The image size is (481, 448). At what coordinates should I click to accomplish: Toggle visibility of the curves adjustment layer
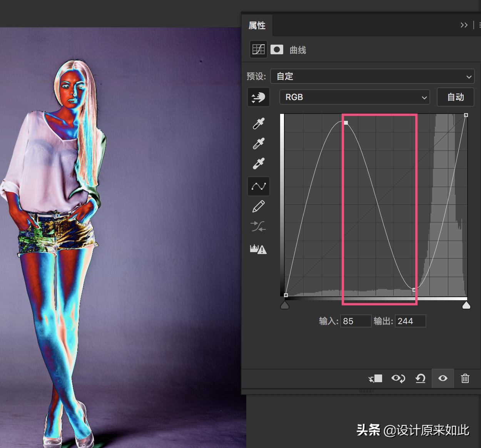tap(443, 378)
